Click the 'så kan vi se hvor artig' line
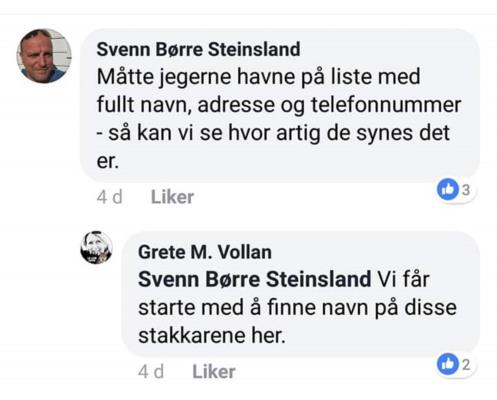The height and width of the screenshot is (400, 497). (273, 133)
